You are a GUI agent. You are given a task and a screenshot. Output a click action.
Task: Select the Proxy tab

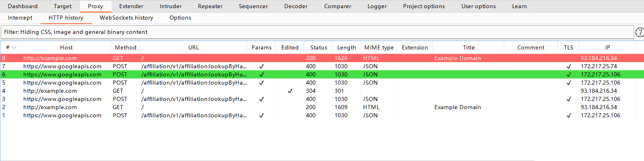point(95,6)
